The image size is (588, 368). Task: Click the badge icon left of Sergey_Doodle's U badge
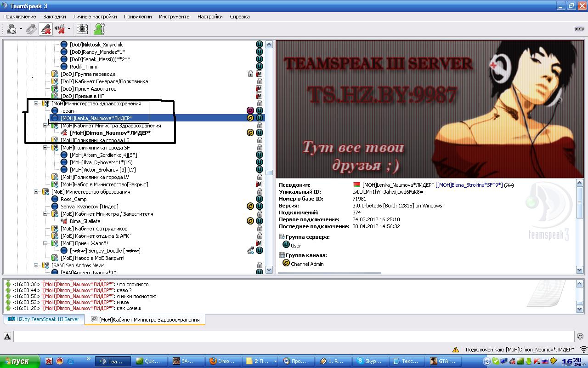coord(250,251)
